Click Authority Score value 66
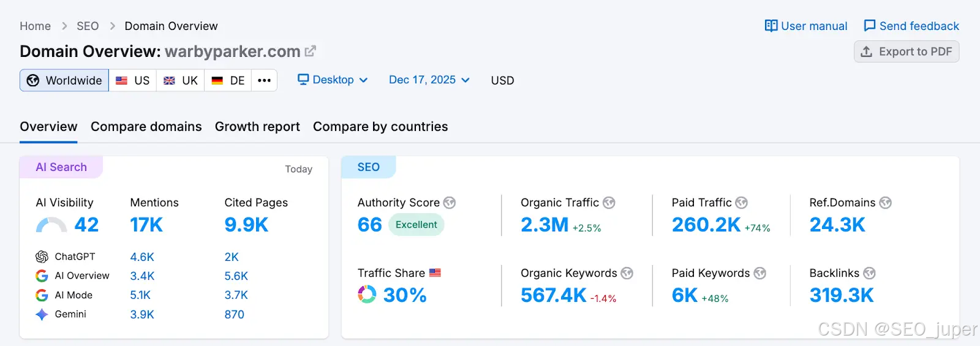The width and height of the screenshot is (980, 346). coord(370,225)
